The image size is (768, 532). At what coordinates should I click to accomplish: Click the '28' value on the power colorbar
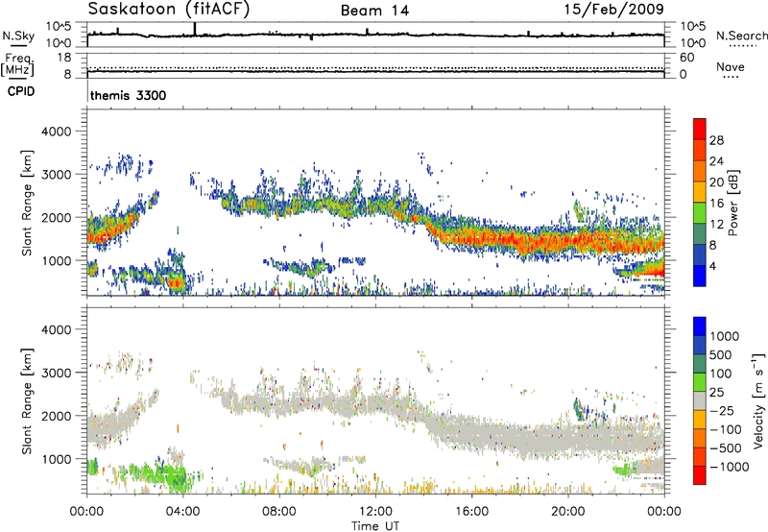(x=716, y=140)
